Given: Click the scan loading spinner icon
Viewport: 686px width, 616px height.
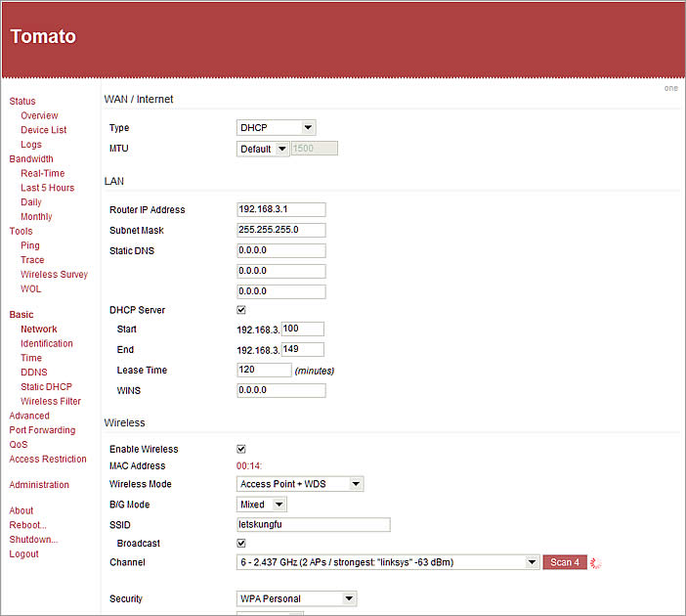Looking at the screenshot, I should [595, 563].
